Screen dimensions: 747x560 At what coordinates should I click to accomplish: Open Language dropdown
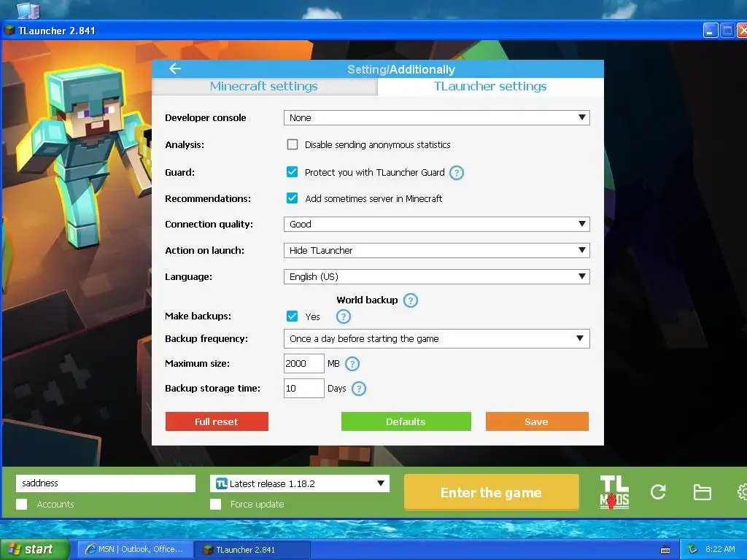pos(436,276)
